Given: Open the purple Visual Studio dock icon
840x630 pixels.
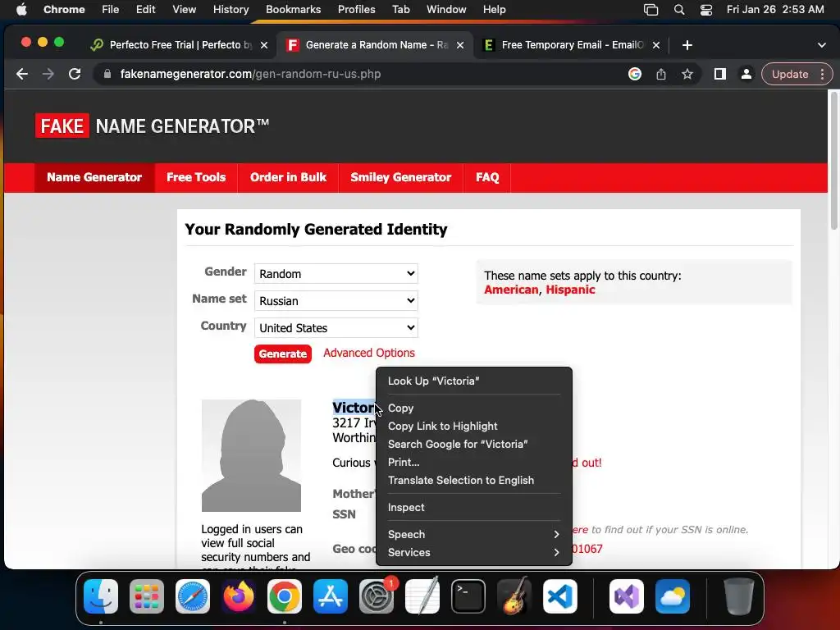Looking at the screenshot, I should 627,596.
